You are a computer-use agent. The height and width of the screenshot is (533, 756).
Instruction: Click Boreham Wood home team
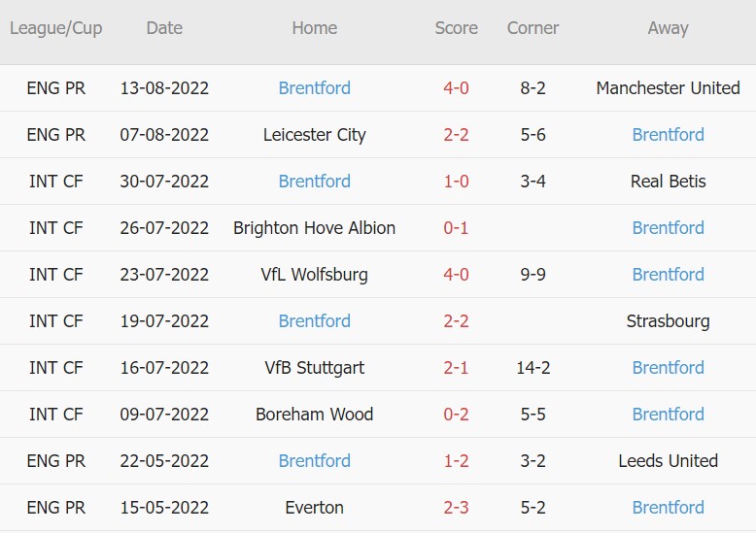point(314,415)
